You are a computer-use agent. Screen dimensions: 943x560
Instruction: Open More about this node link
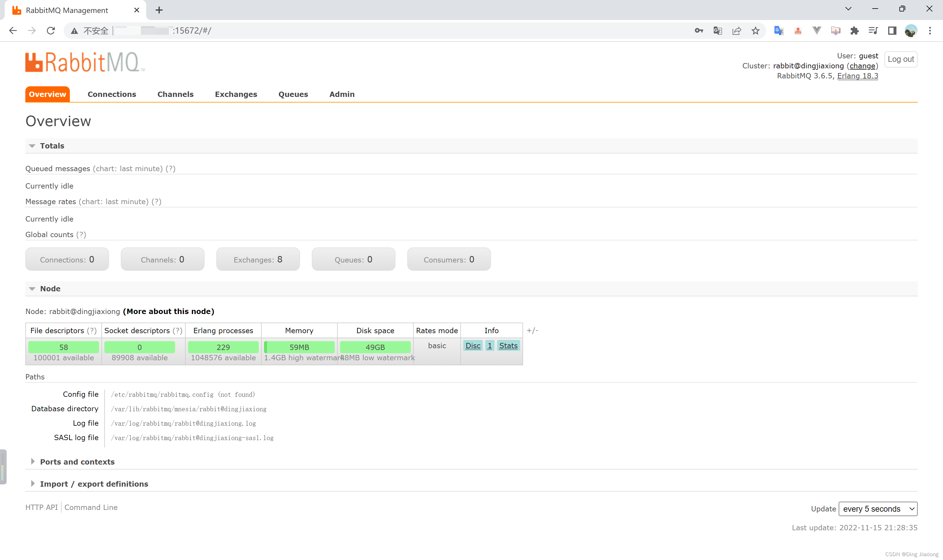[168, 311]
